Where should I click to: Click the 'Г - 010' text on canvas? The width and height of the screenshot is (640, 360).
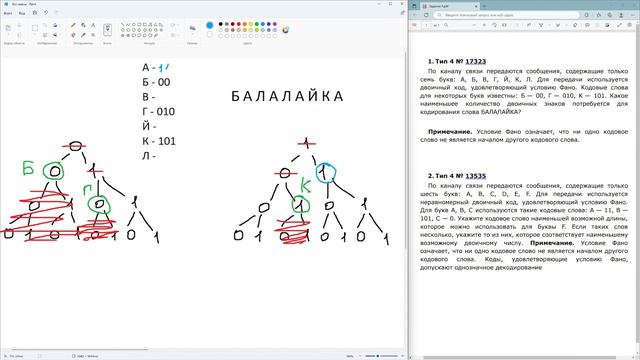(158, 111)
